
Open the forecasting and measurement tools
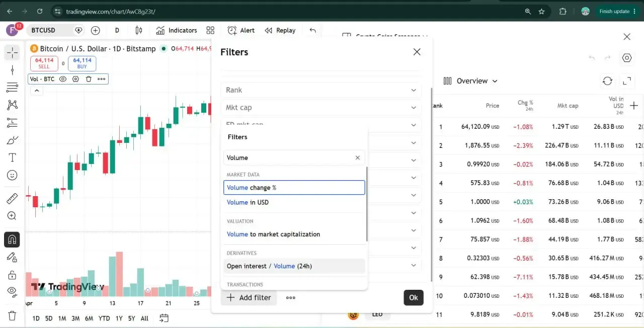[12, 122]
